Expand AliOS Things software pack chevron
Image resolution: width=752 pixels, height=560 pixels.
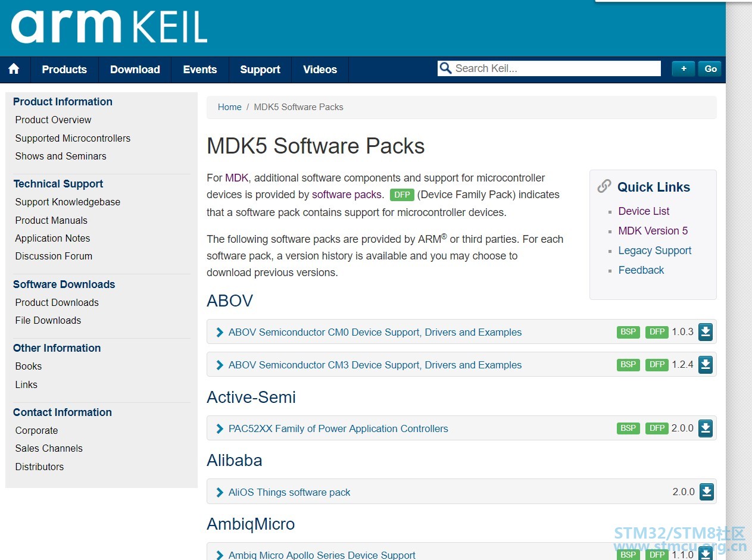[220, 493]
